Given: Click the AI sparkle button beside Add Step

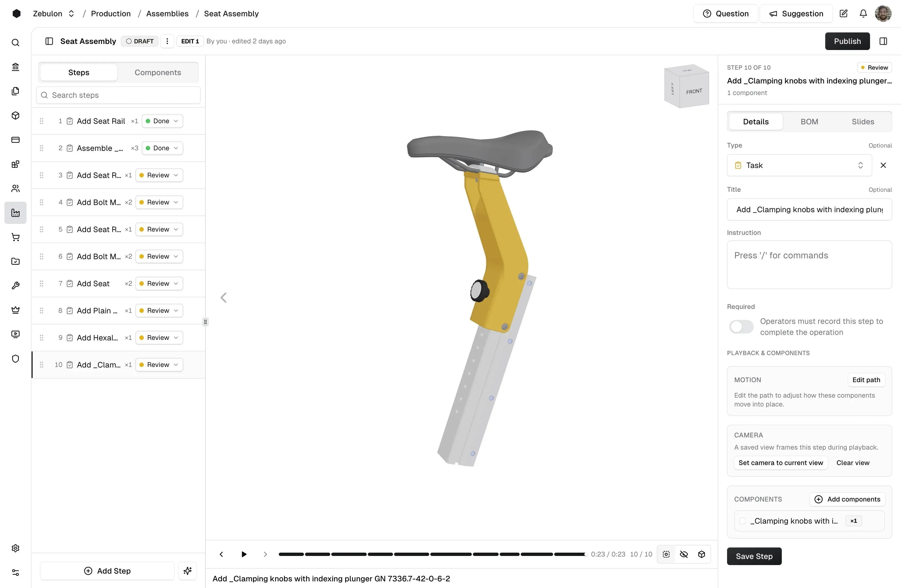Looking at the screenshot, I should 188,571.
